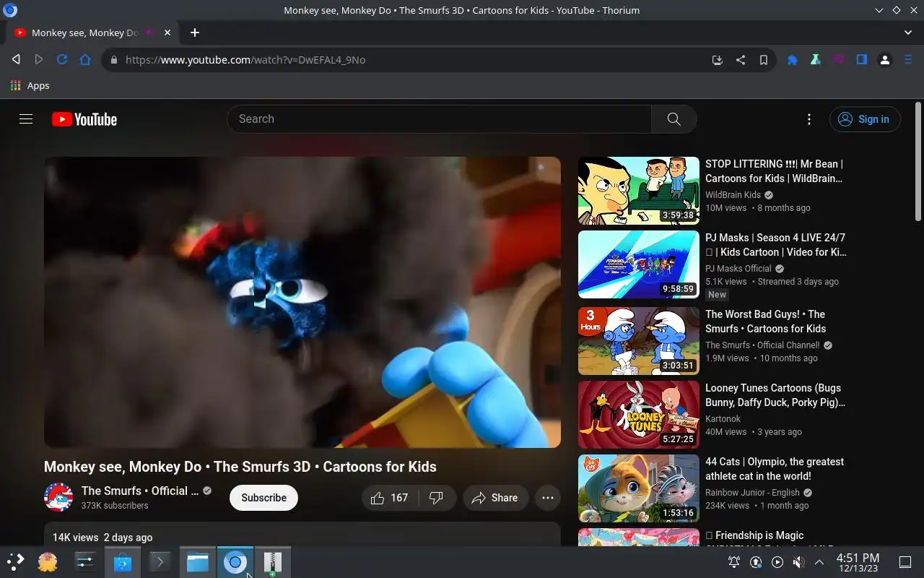Select the Monkey see, Monkey Do tab

[92, 33]
